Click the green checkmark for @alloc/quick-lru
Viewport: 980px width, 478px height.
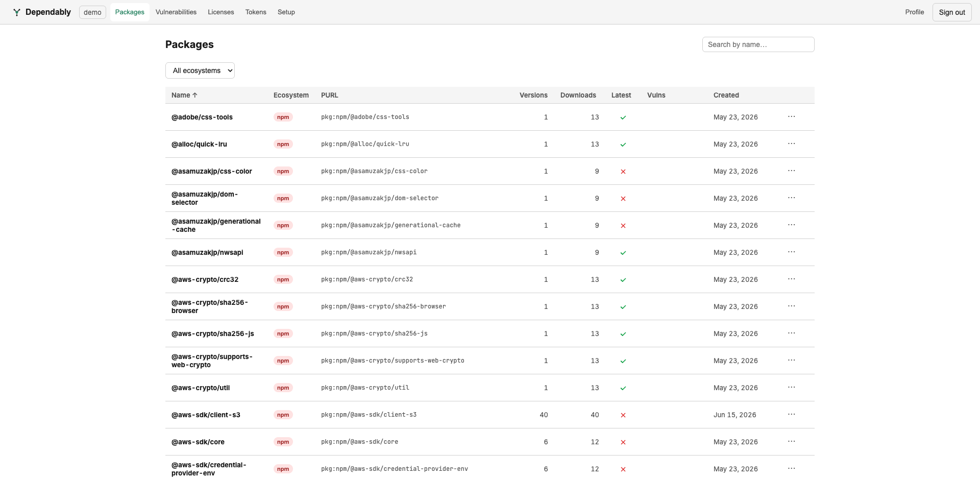(623, 145)
